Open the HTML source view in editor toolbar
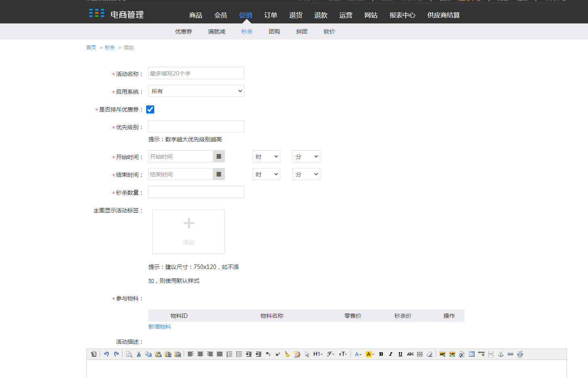The width and height of the screenshot is (588, 378). [x=94, y=354]
